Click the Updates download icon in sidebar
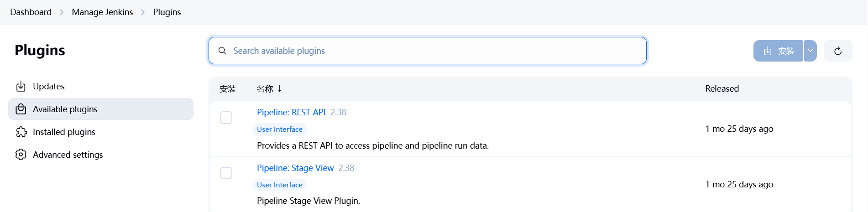The height and width of the screenshot is (212, 868). click(x=21, y=86)
